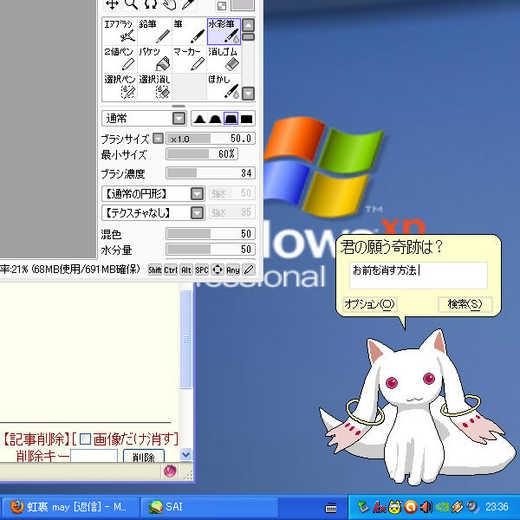Open the volume speaker tray icon
Viewport: 520px width, 520px height.
click(x=426, y=507)
